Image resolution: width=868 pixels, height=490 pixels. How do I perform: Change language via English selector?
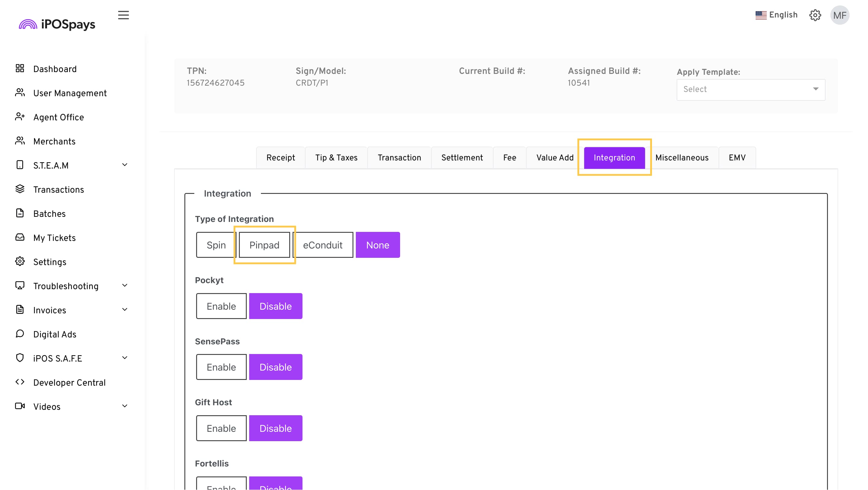point(776,15)
